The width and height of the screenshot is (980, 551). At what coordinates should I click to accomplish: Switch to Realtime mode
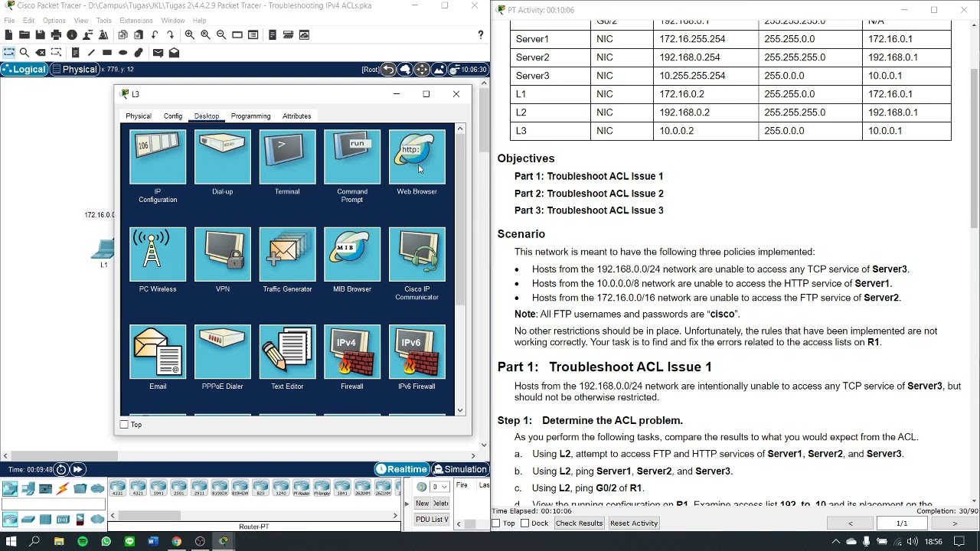[402, 469]
